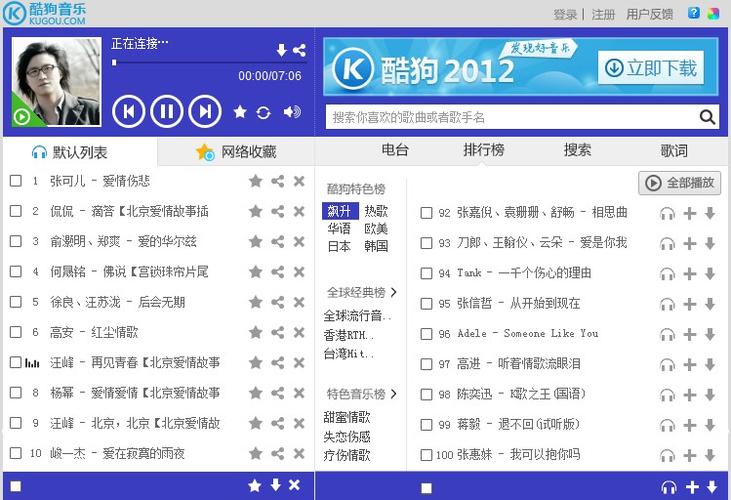The image size is (731, 500).
Task: Pause the current song
Action: (166, 111)
